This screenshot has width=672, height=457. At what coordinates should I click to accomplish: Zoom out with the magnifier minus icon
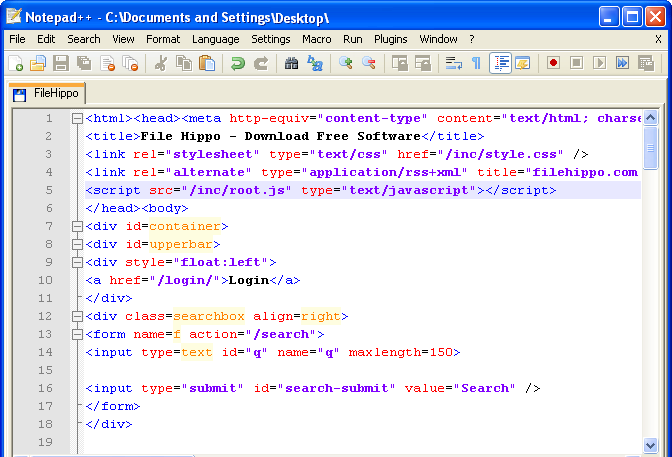click(x=369, y=63)
